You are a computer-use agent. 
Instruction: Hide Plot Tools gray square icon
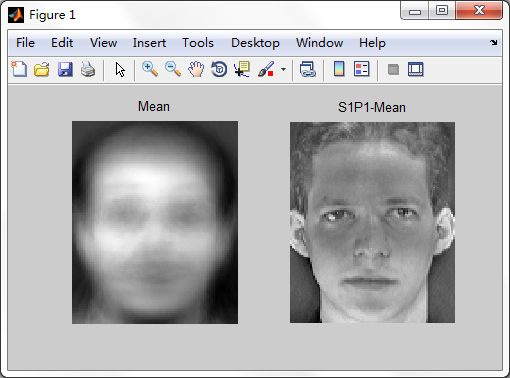pos(393,70)
